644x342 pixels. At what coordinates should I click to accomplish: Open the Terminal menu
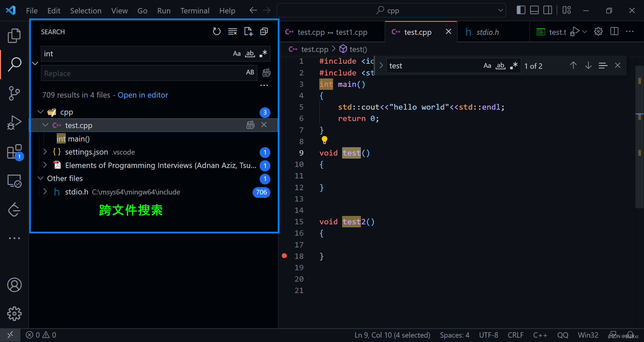point(195,11)
